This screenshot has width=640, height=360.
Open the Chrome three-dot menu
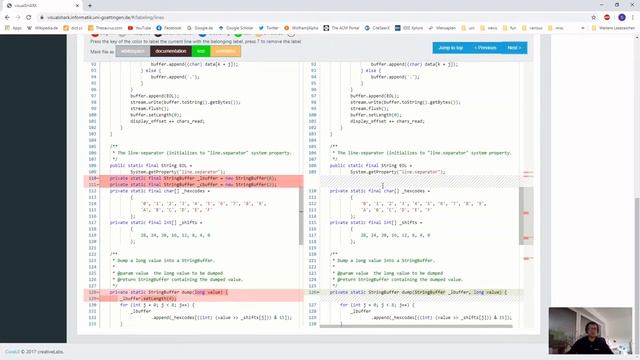click(633, 18)
